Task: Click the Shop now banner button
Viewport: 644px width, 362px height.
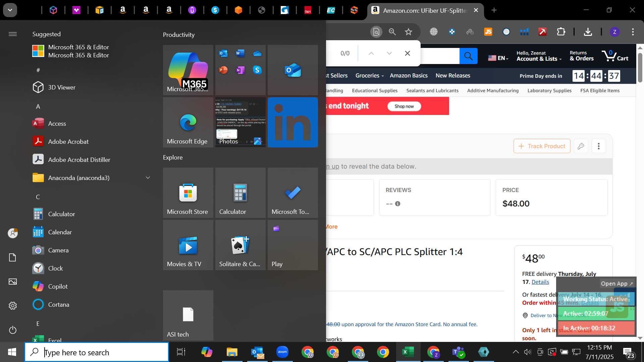Action: click(x=404, y=106)
